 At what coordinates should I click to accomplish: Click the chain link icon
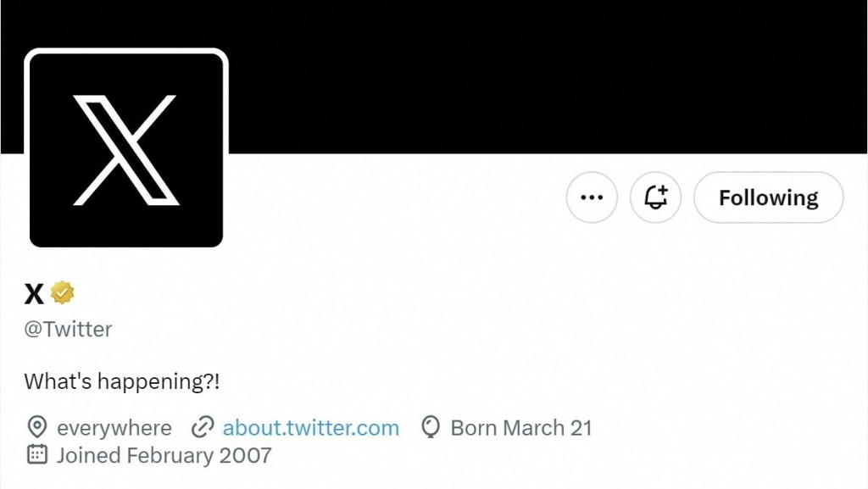pyautogui.click(x=203, y=428)
